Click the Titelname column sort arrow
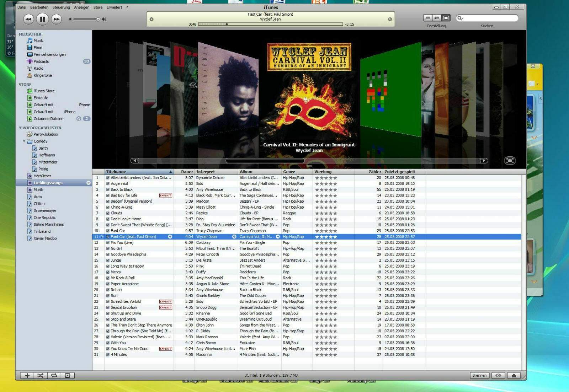This screenshot has width=569, height=392. (171, 172)
